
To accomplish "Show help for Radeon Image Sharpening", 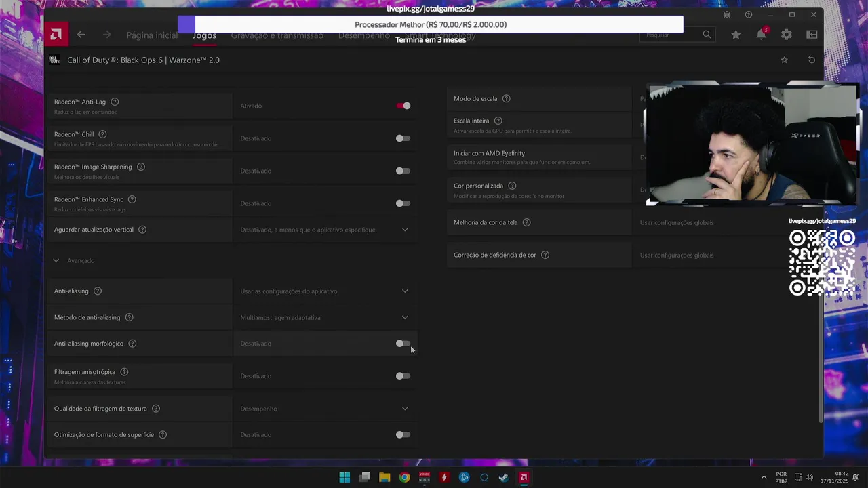I will pyautogui.click(x=141, y=167).
